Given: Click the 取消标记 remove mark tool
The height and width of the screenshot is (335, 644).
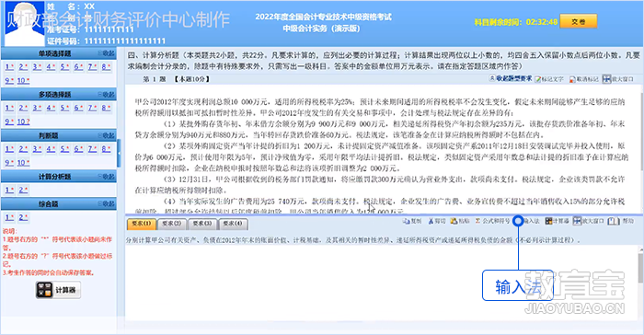Looking at the screenshot, I should click(583, 79).
